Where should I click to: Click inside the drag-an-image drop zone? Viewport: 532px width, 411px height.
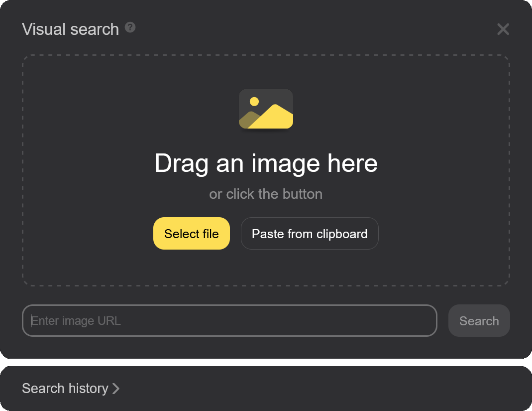pos(266,169)
